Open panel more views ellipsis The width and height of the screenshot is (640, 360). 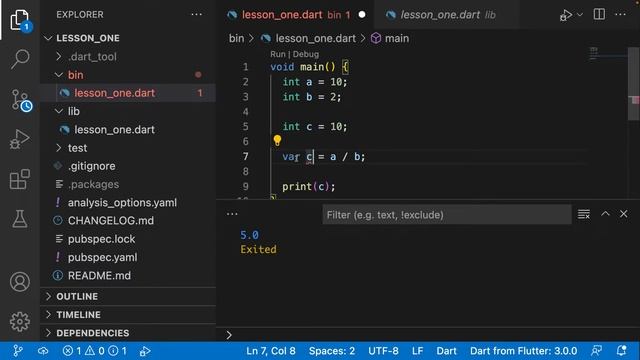(x=232, y=214)
